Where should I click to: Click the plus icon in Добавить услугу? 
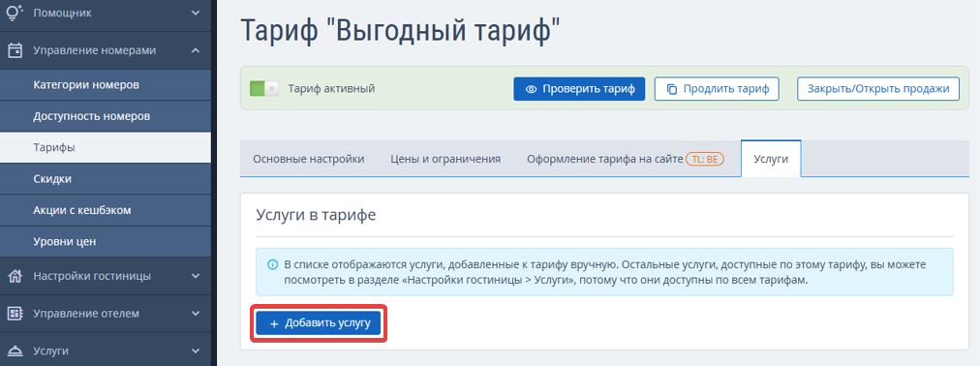[274, 324]
